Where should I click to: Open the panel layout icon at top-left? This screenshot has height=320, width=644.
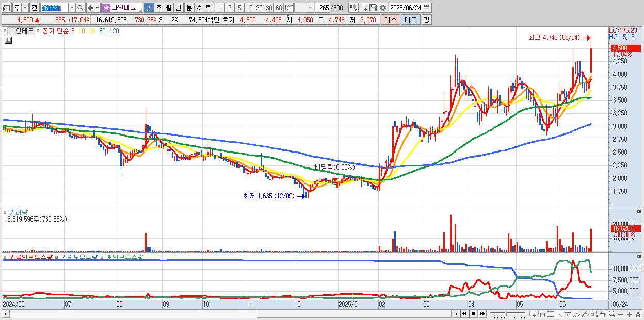tap(6, 8)
